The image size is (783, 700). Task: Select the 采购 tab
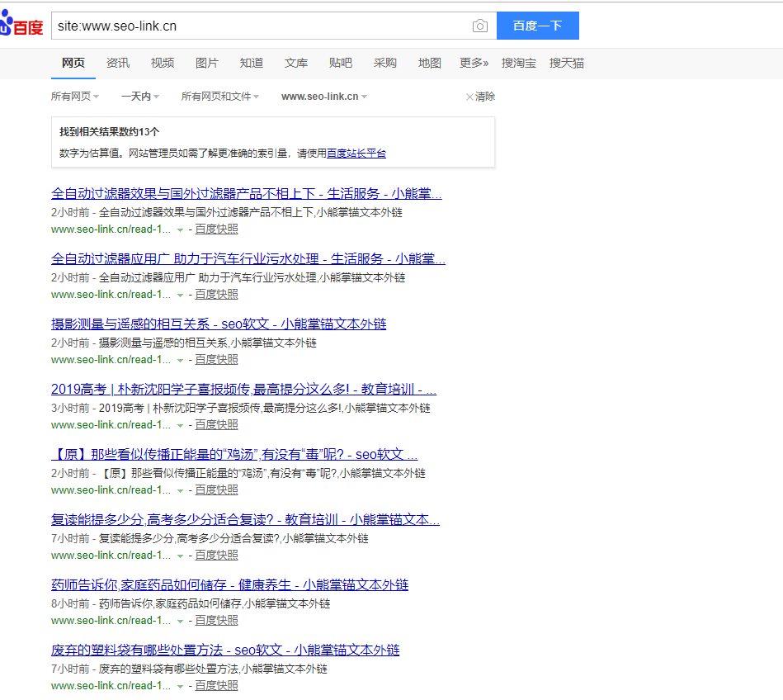pyautogui.click(x=385, y=63)
